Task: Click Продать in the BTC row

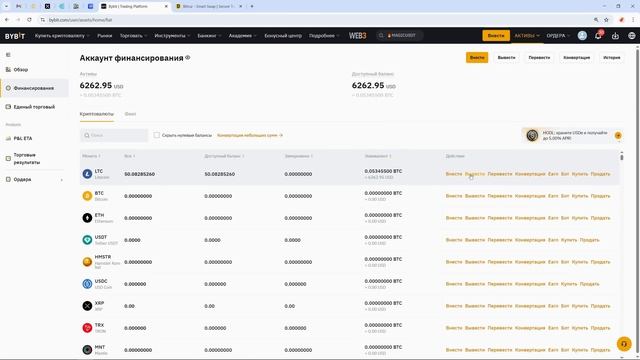Action: click(x=600, y=196)
